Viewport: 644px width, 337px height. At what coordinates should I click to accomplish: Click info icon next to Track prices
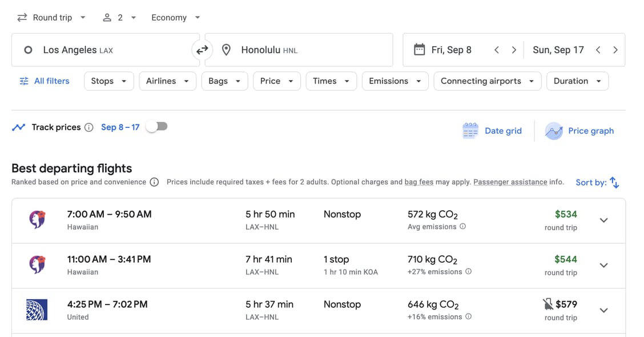click(x=89, y=127)
